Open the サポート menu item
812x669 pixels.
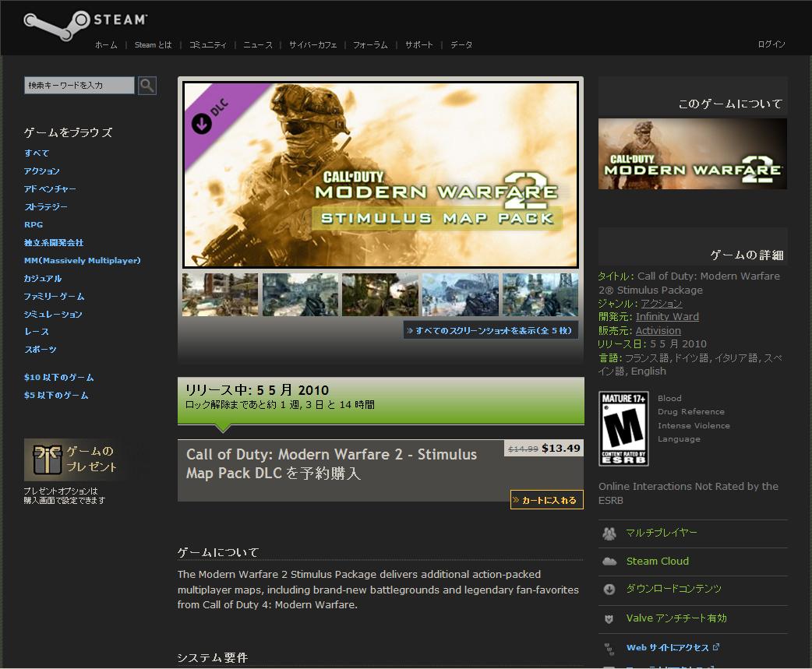(419, 45)
